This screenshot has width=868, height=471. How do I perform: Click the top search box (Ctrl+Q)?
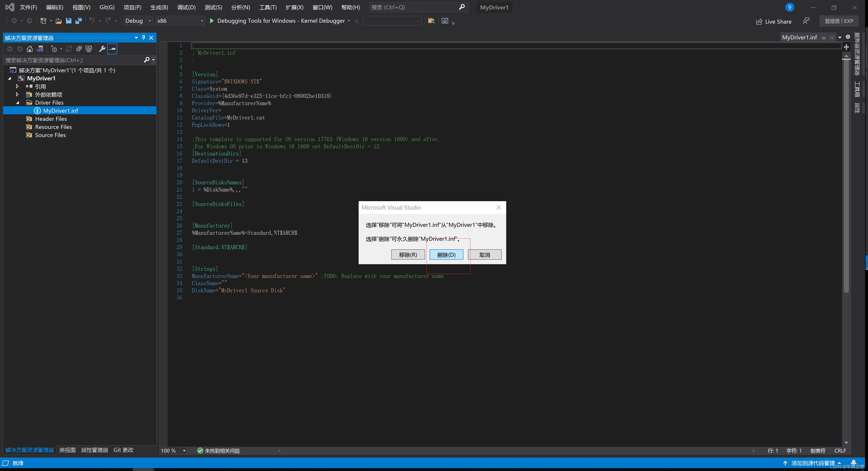[x=415, y=7]
